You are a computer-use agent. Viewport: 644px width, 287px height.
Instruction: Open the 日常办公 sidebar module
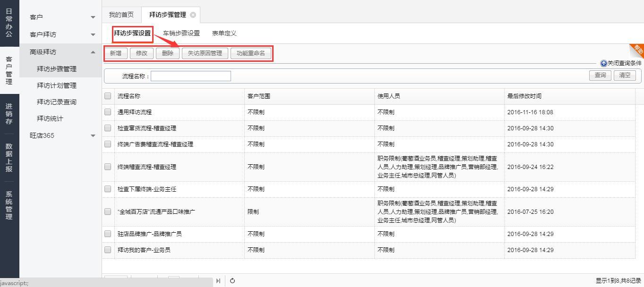(9, 23)
